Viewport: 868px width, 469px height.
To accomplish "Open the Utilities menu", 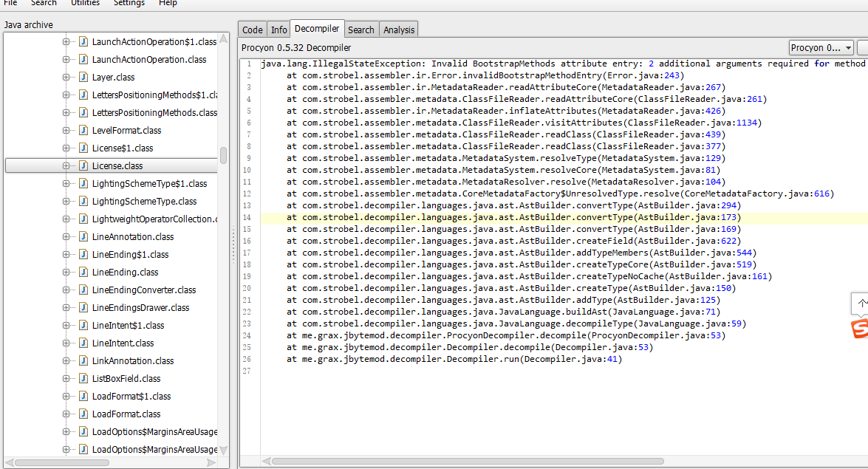I will coord(85,3).
